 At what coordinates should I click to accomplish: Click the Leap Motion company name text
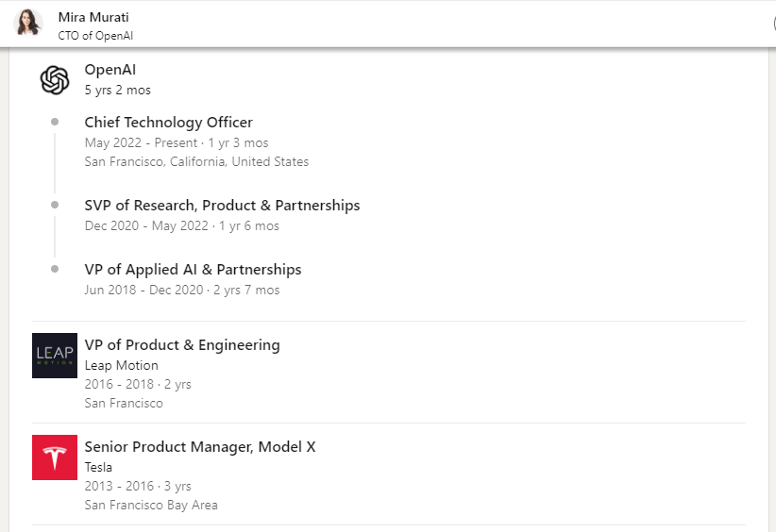tap(121, 366)
